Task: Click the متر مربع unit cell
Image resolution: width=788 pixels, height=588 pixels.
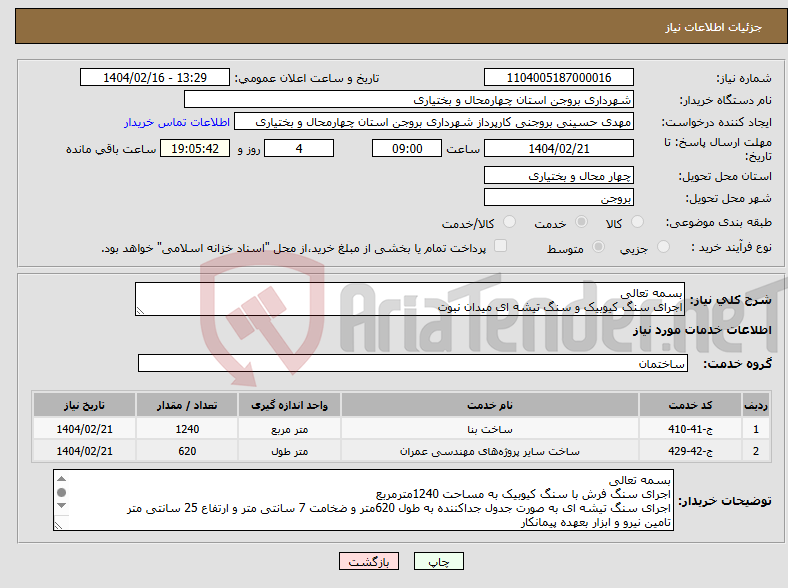Action: (289, 429)
